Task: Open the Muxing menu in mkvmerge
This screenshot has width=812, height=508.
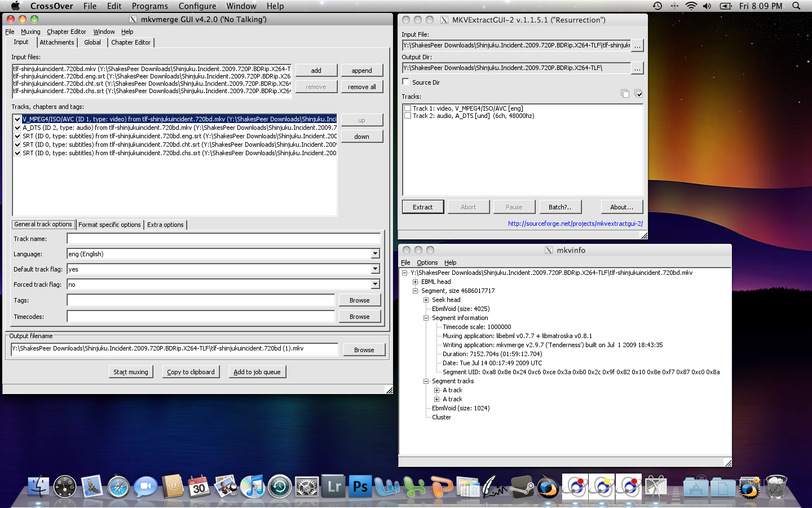Action: coord(30,32)
